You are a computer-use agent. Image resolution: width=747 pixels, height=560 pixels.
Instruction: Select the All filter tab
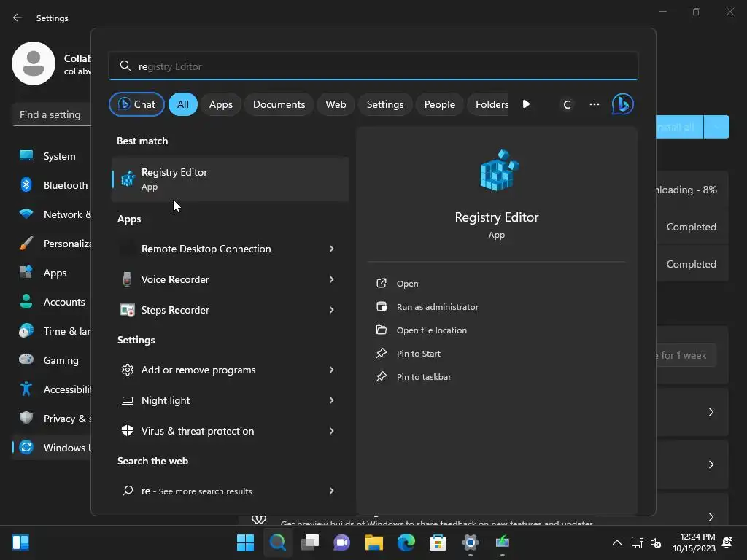[183, 104]
